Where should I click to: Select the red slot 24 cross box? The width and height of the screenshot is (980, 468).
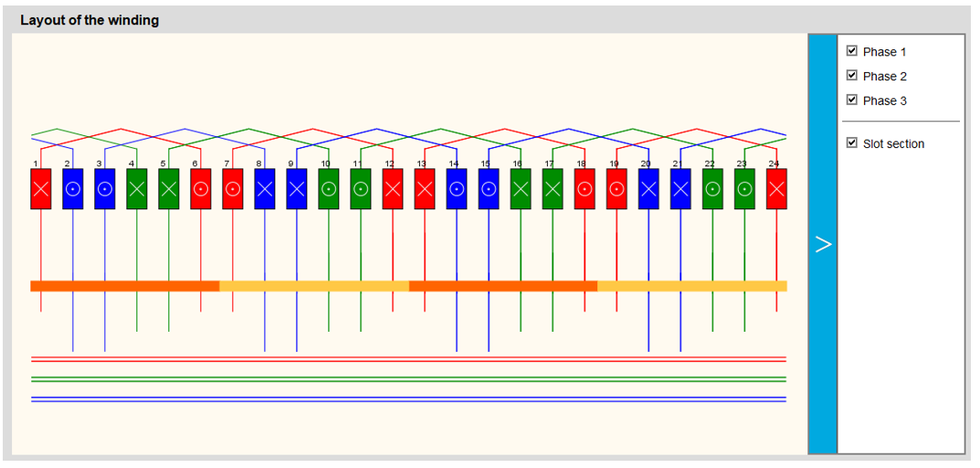(776, 189)
